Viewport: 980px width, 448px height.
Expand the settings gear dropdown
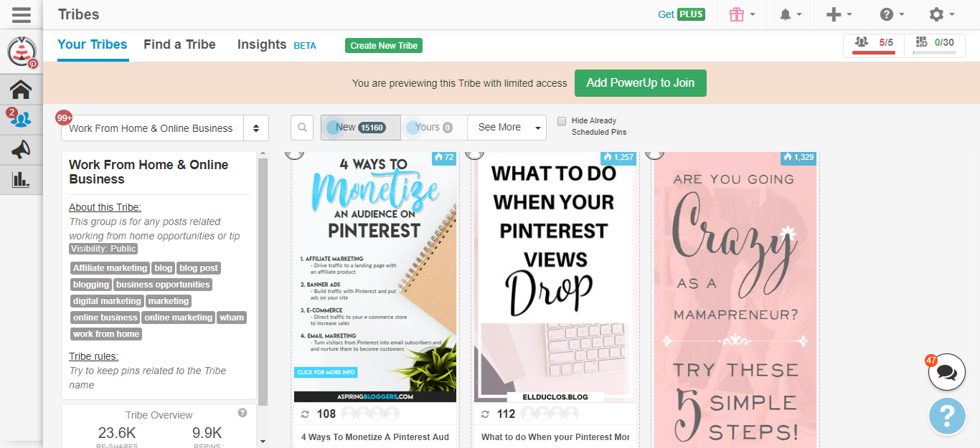pyautogui.click(x=941, y=14)
